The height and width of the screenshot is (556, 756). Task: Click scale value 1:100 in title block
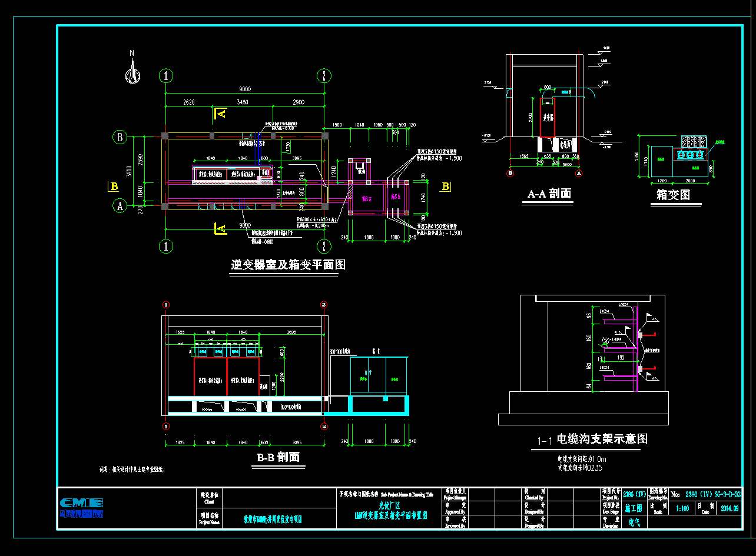[683, 509]
